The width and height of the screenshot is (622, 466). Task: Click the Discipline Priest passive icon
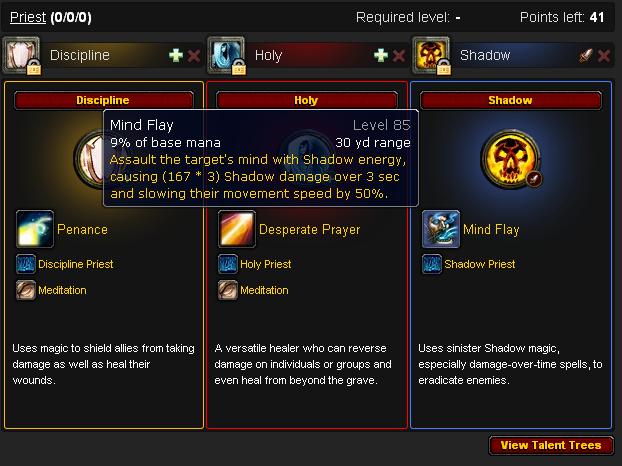coord(25,264)
